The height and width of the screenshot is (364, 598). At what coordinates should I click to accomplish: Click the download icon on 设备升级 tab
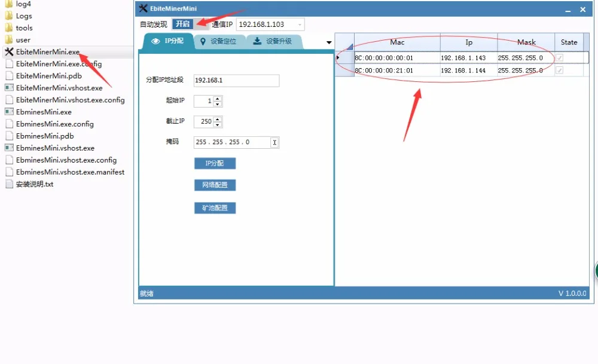(257, 41)
